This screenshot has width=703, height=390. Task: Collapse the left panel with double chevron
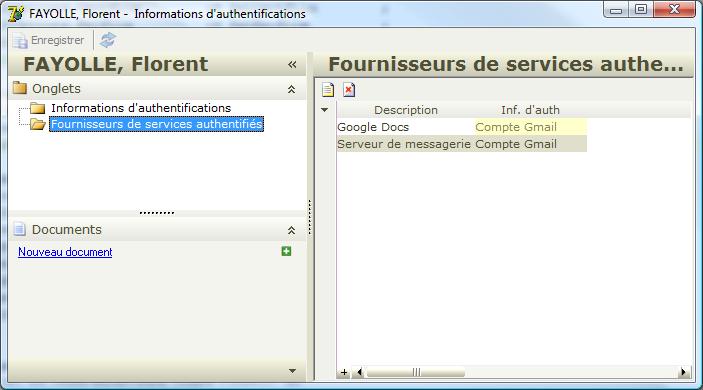pos(292,65)
